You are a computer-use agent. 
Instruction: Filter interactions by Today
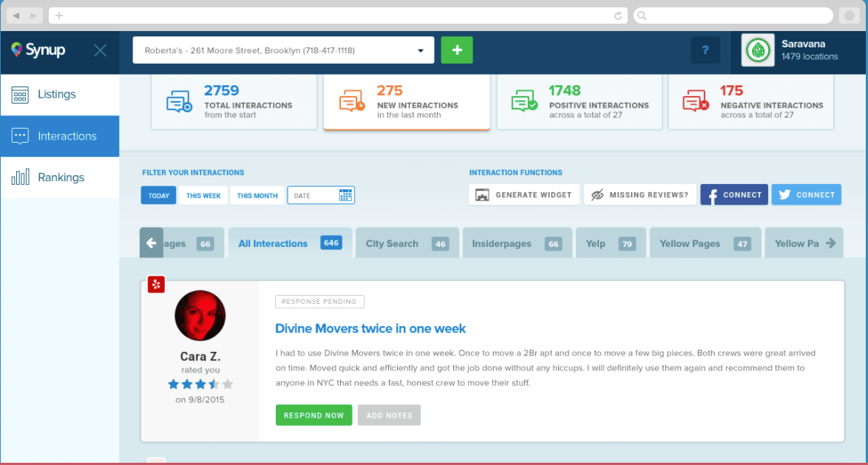(158, 195)
